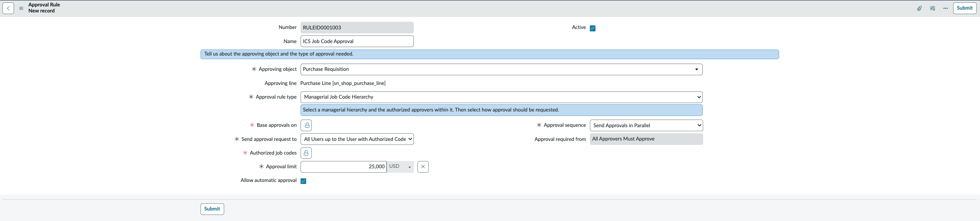
Task: Clear the Approval limit currency value
Action: coord(423,167)
